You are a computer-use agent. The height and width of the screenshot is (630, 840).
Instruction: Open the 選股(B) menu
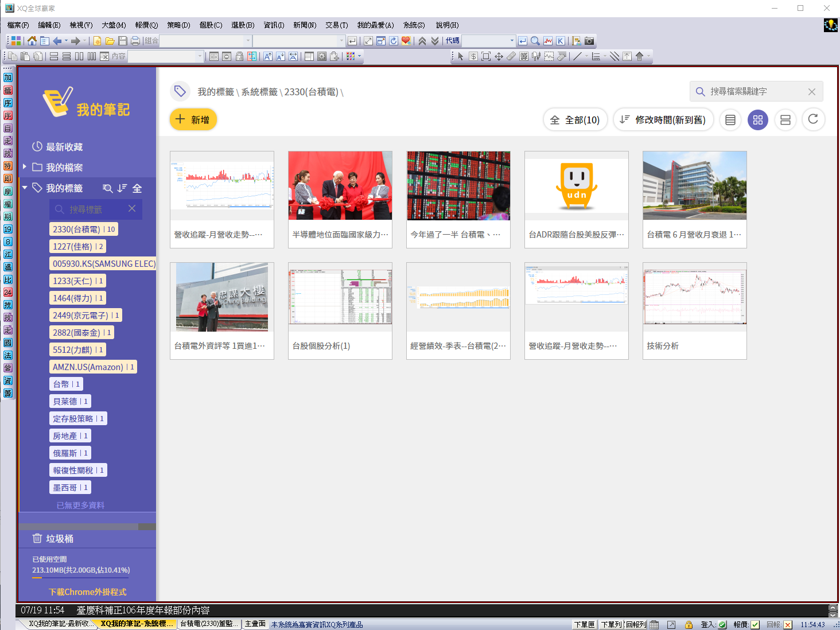[x=243, y=25]
